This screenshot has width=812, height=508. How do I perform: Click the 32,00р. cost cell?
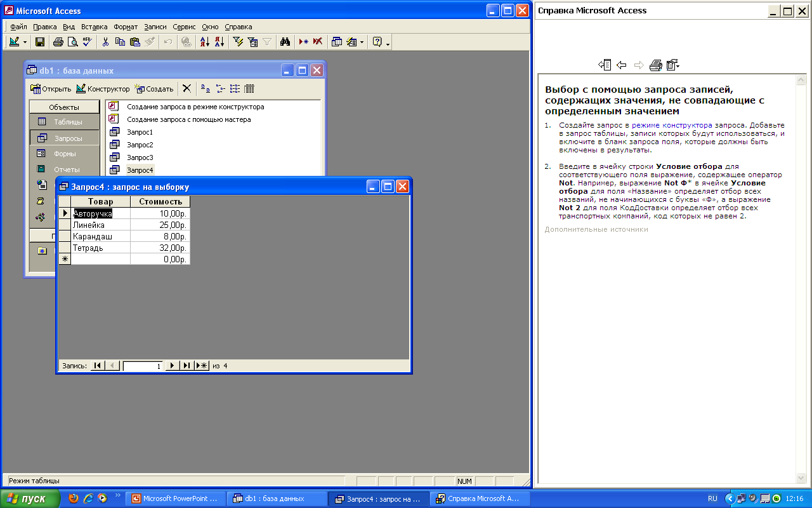[x=160, y=248]
